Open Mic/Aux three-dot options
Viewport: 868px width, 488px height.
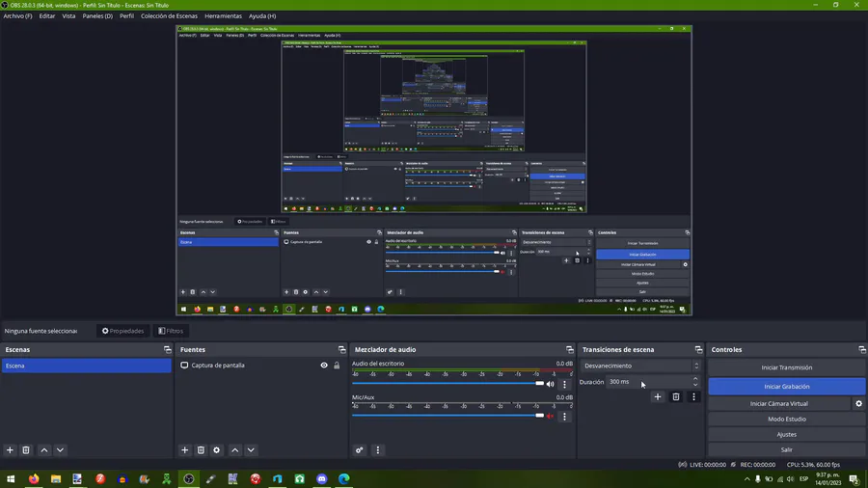coord(564,417)
